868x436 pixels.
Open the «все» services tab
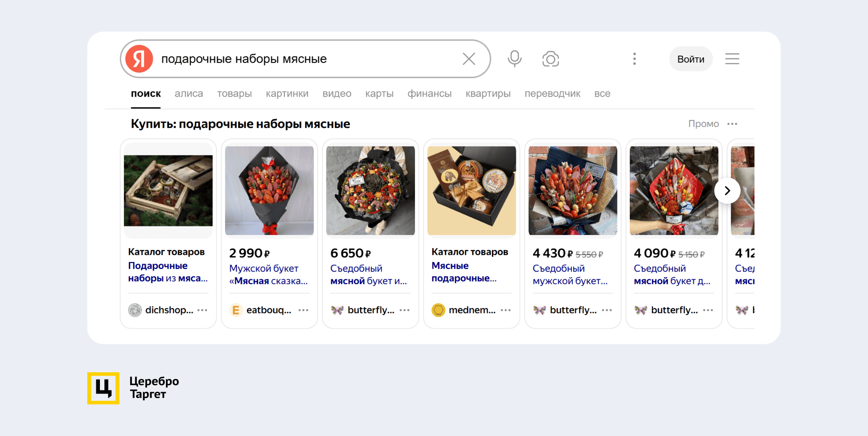602,94
